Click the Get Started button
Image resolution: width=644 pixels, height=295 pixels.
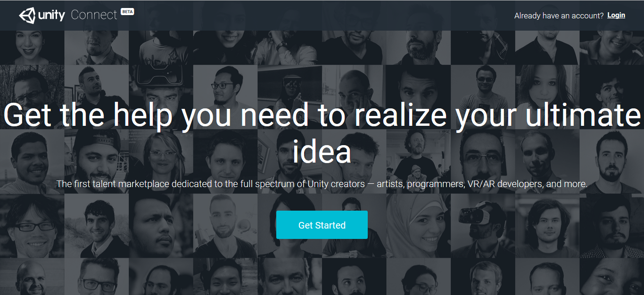coord(322,225)
